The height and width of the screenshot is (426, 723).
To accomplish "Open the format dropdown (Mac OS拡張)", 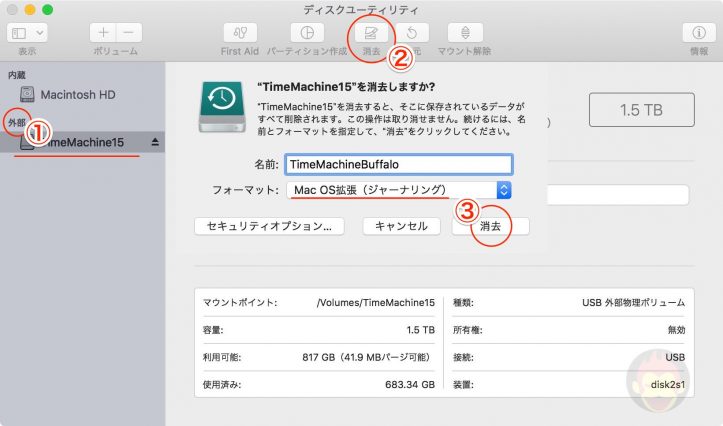I will pos(399,190).
